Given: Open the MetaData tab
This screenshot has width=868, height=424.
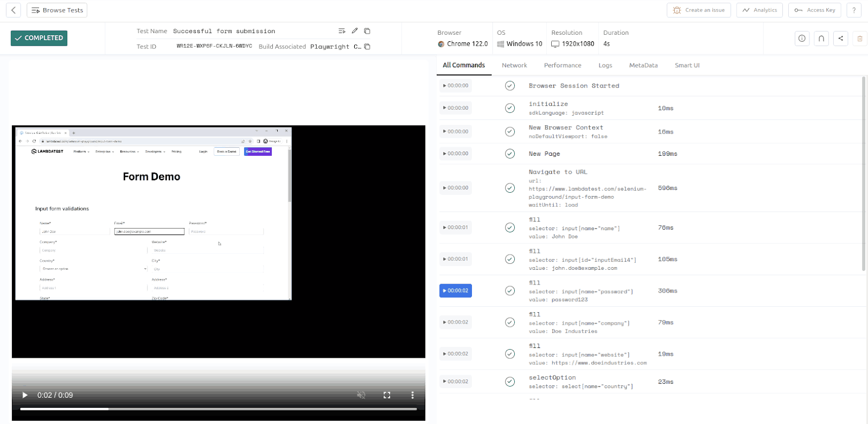Looking at the screenshot, I should pos(643,65).
